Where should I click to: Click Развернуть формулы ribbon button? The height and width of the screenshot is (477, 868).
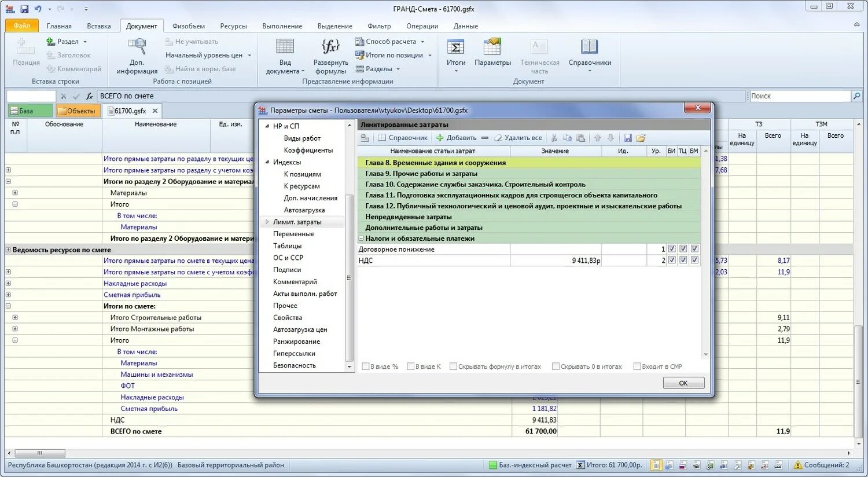330,56
